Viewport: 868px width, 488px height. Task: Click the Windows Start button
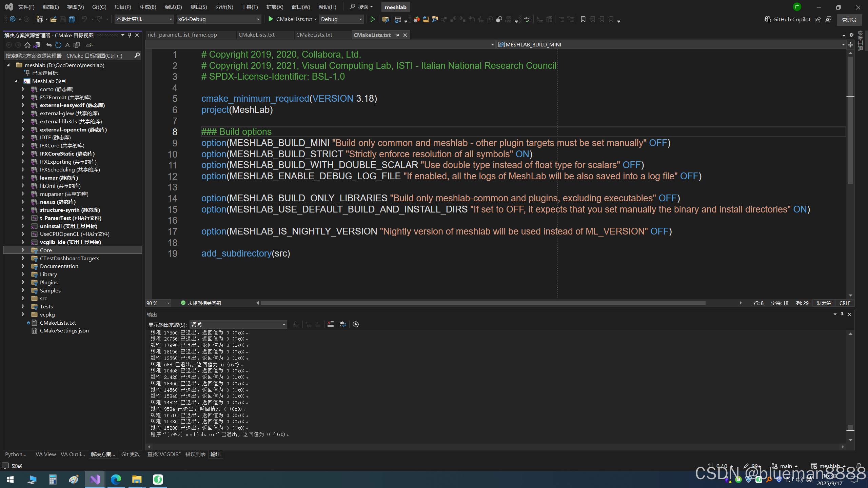[10, 480]
